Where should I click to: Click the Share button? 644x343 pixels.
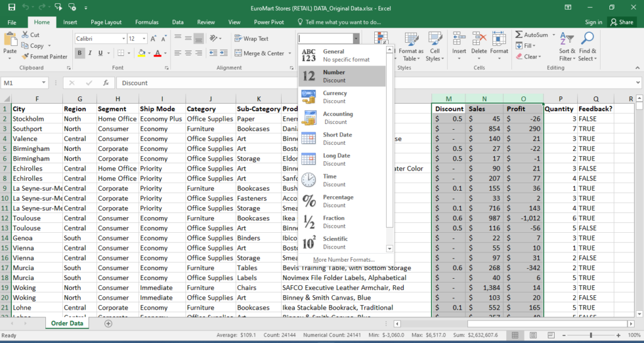622,22
